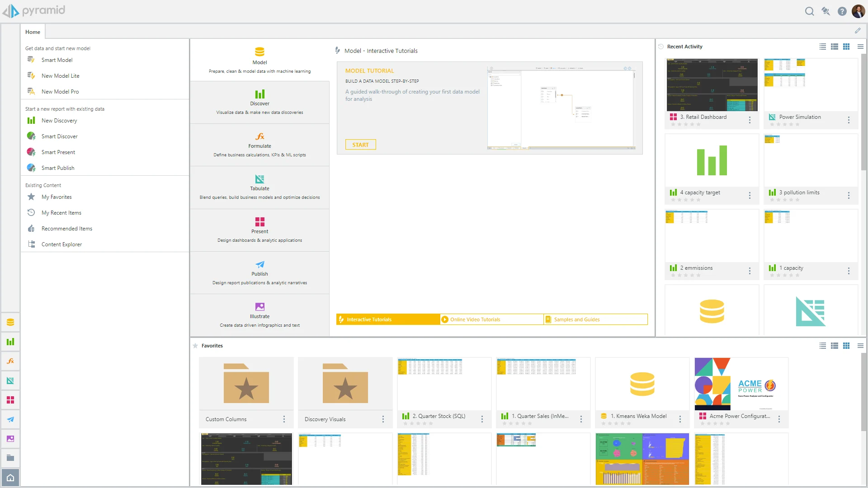The height and width of the screenshot is (488, 868).
Task: Open the Formulate fx tool from sidebar
Action: [10, 361]
